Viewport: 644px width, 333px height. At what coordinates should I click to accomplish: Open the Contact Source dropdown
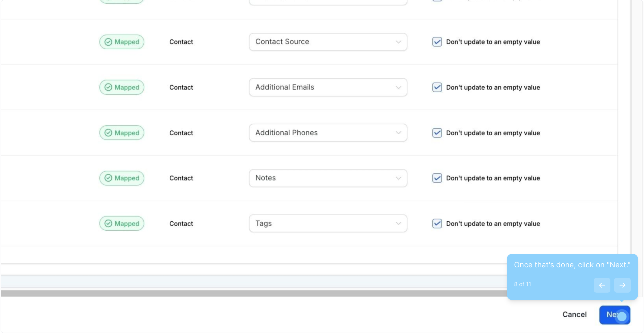[x=328, y=42]
